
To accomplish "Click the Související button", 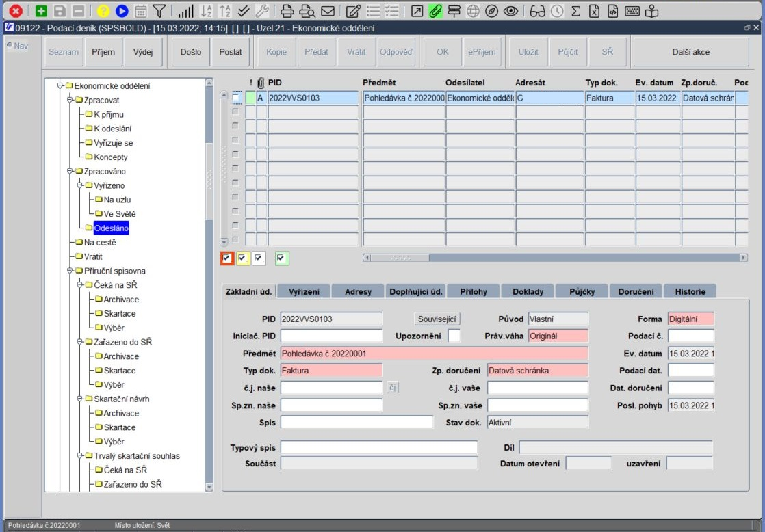I will coord(438,319).
